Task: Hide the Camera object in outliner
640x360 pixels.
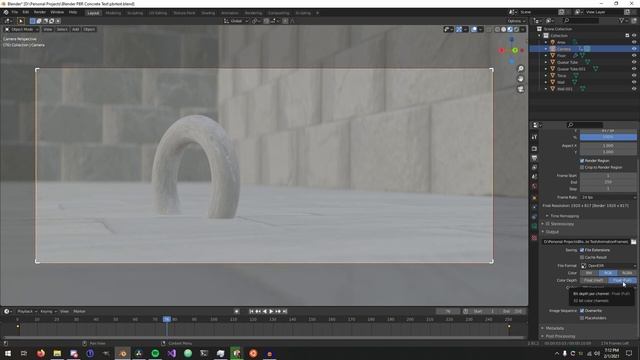Action: click(x=634, y=49)
